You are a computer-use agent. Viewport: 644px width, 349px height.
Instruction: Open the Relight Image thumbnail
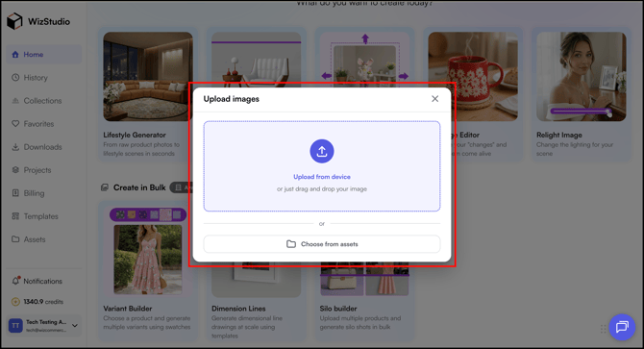click(x=582, y=76)
